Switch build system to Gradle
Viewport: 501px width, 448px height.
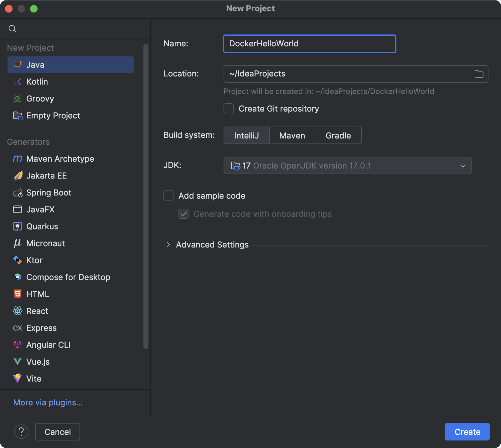338,135
